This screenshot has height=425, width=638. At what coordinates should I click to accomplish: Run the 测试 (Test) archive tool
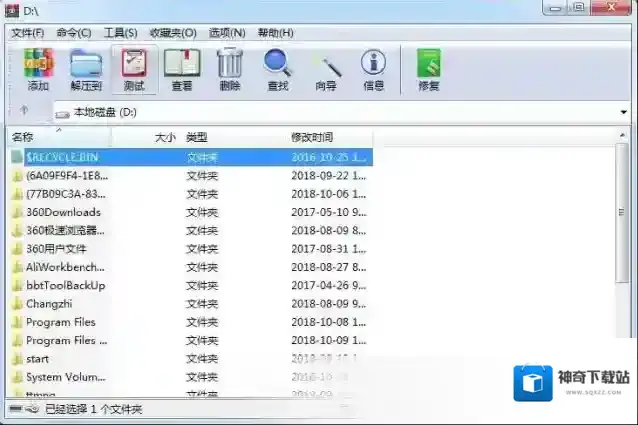[x=133, y=68]
